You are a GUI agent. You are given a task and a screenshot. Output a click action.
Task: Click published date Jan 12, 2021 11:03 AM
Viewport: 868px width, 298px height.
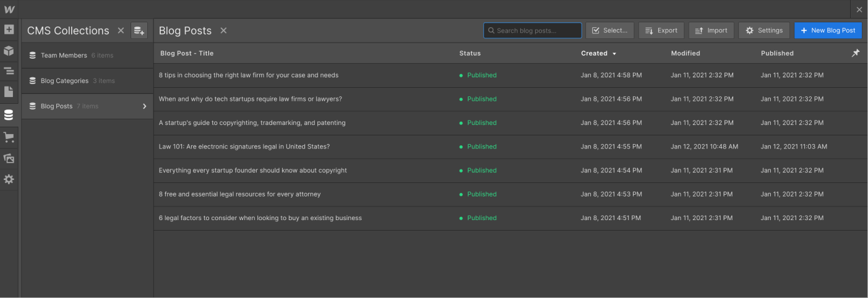(x=794, y=147)
